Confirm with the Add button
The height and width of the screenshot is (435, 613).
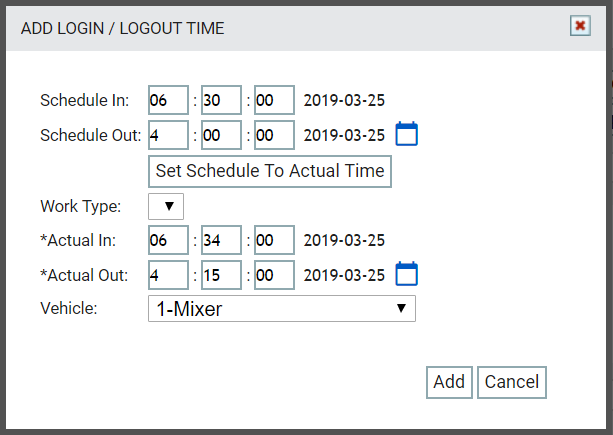click(449, 382)
